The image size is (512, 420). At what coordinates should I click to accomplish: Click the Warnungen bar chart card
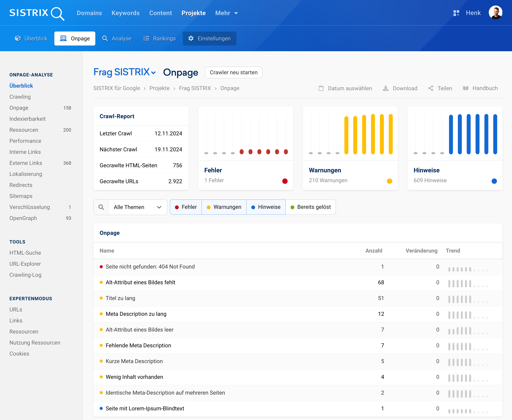pos(350,148)
